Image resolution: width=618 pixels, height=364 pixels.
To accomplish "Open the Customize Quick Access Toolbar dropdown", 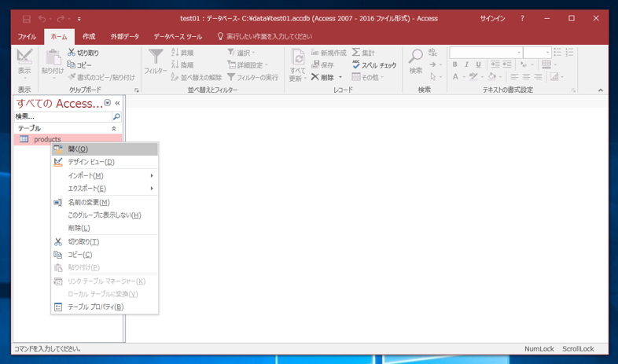I will 79,19.
